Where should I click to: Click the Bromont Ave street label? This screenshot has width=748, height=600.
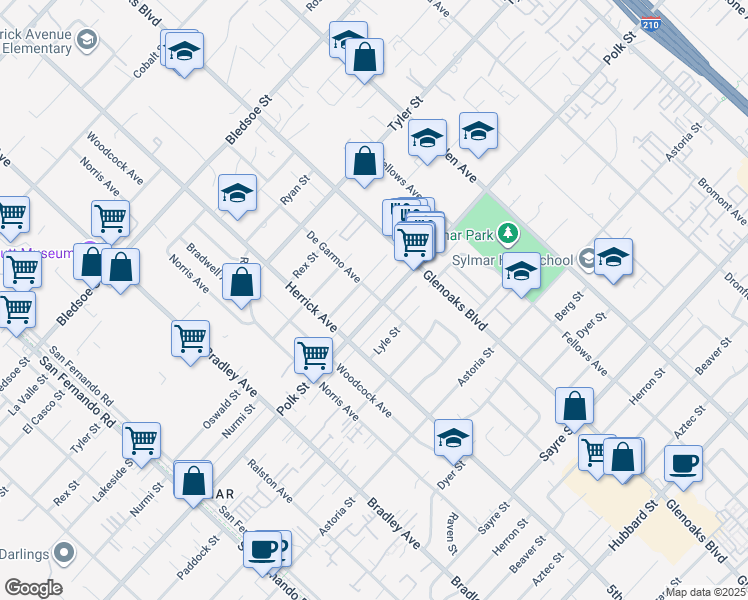(722, 201)
